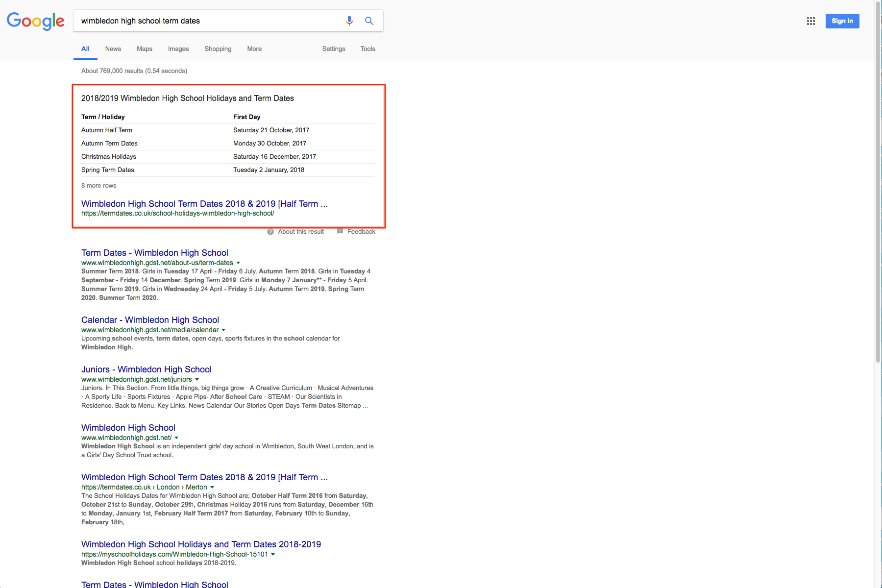Viewport: 882px width, 588px height.
Task: Click the About 769,000 results text
Action: click(x=134, y=71)
